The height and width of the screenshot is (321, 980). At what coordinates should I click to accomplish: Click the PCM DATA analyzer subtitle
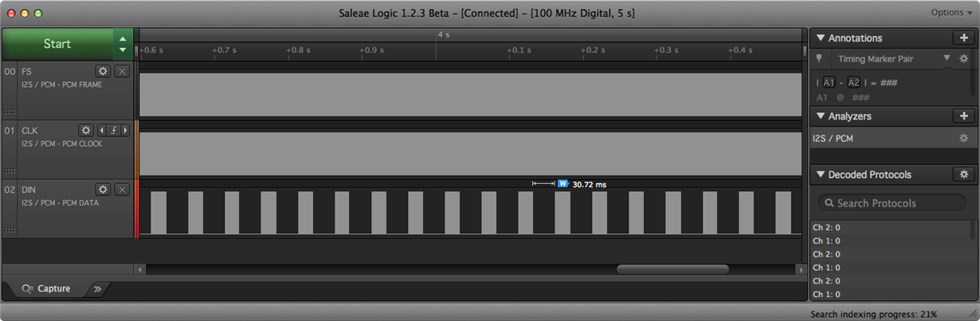click(x=60, y=202)
